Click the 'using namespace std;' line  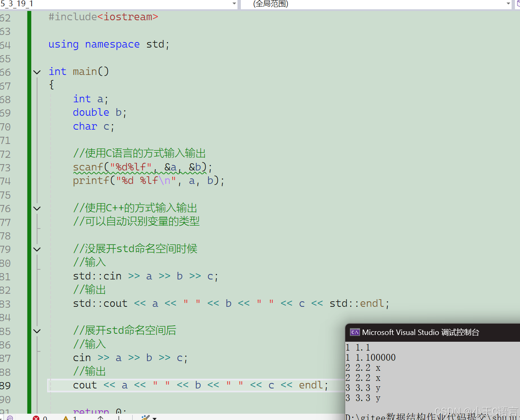tap(109, 44)
